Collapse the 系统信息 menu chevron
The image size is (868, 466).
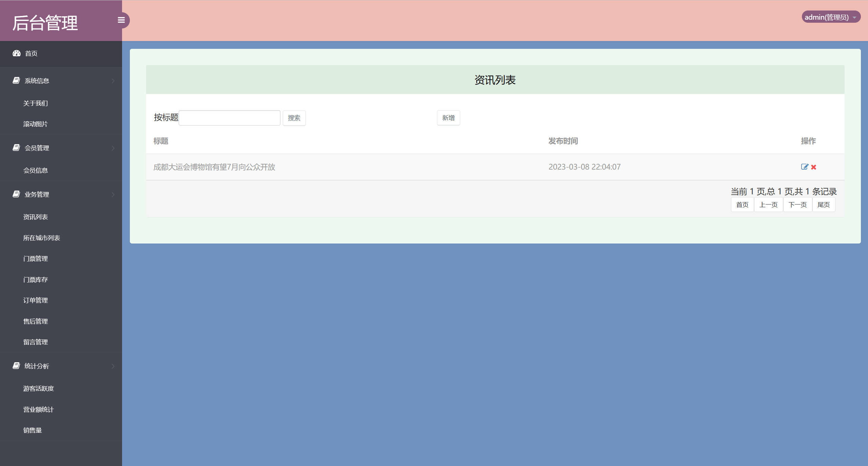(x=113, y=81)
